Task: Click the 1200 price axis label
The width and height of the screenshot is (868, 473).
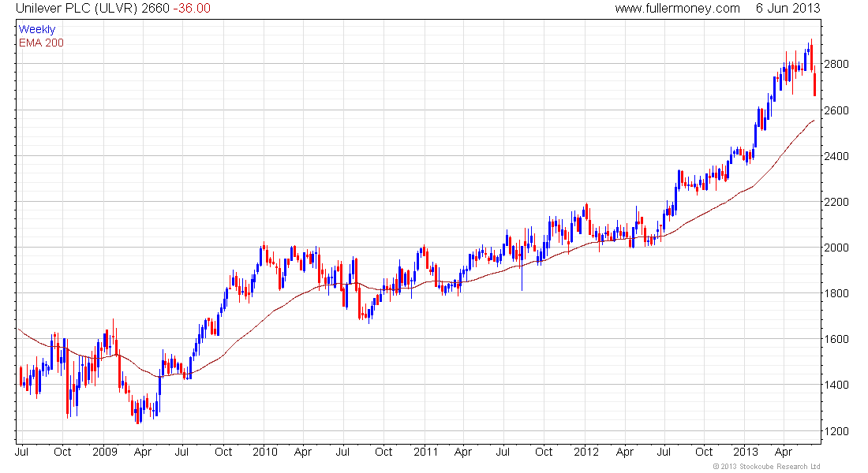Action: click(836, 431)
